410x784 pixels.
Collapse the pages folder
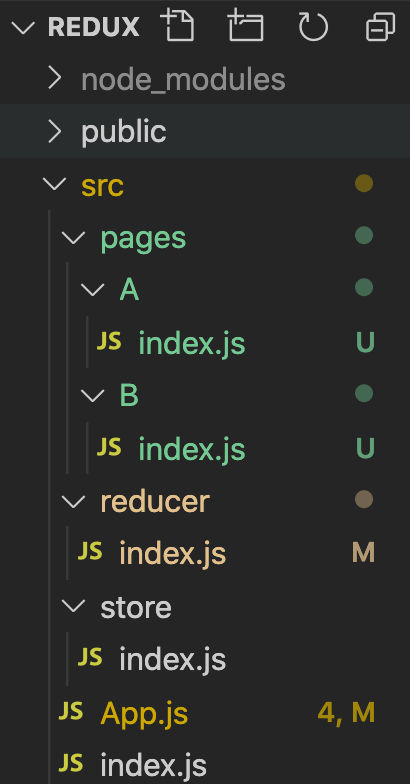point(74,238)
